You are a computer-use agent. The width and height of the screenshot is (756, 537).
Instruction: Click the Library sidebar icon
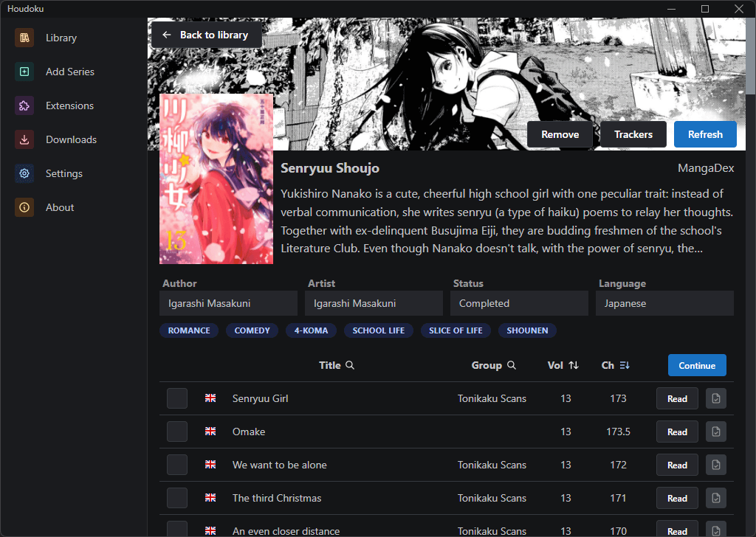coord(24,38)
